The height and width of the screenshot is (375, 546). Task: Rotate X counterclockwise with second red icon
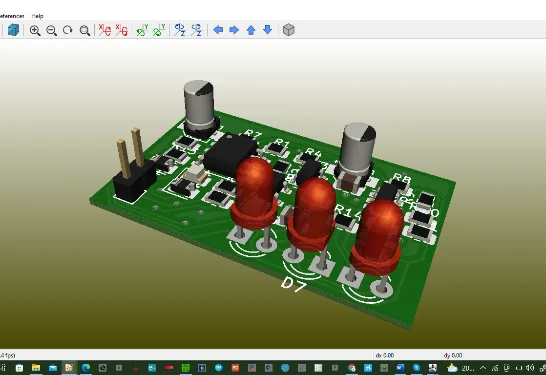pos(122,30)
